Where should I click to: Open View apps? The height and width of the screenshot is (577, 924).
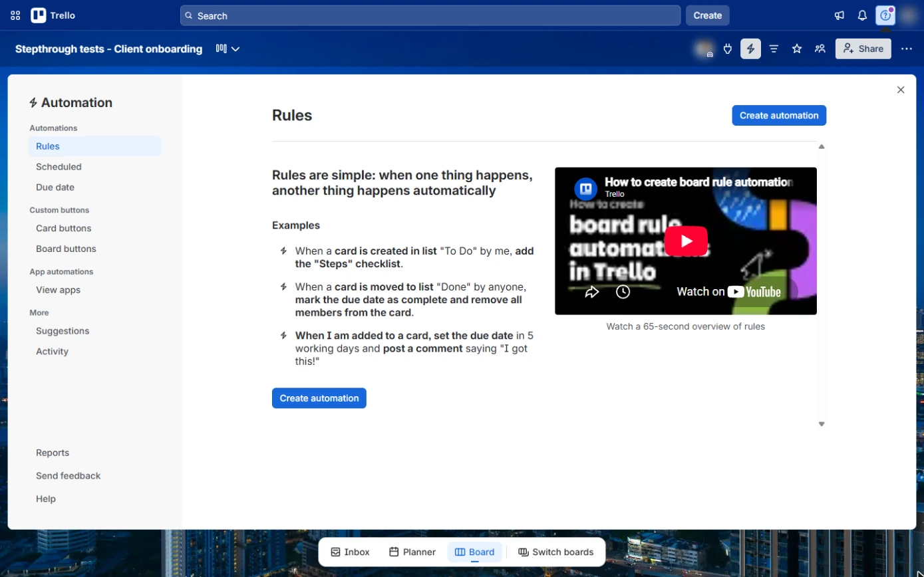point(95,290)
